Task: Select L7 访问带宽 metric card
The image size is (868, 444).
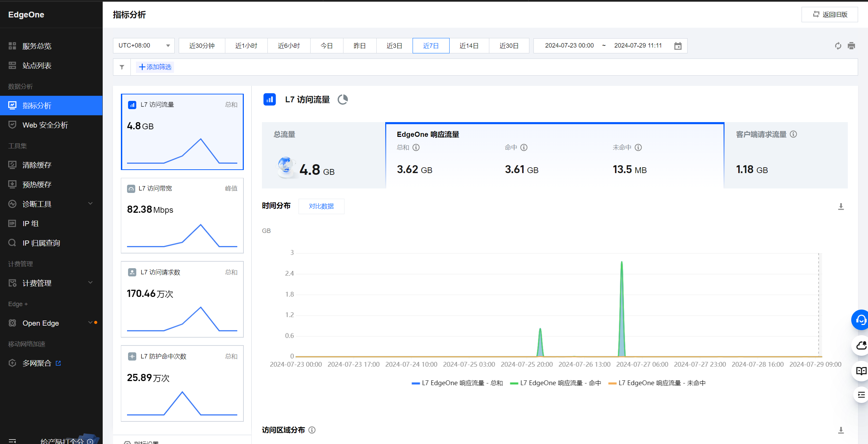Action: (182, 216)
